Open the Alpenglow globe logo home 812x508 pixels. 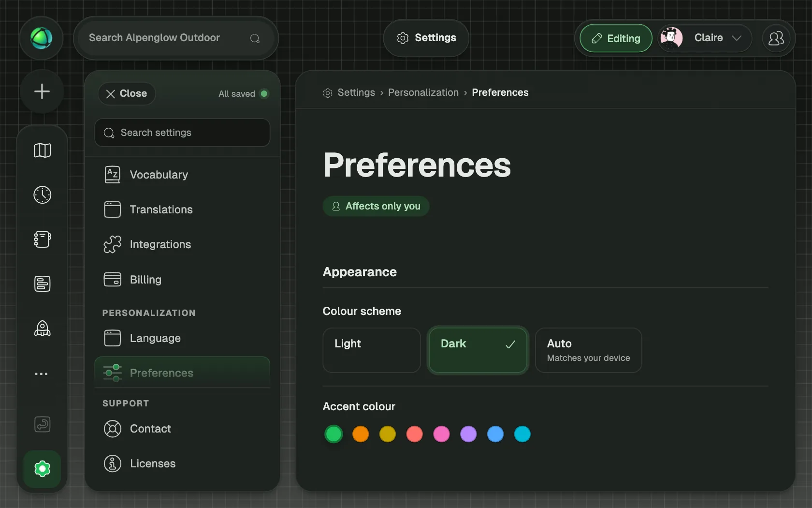coord(42,38)
